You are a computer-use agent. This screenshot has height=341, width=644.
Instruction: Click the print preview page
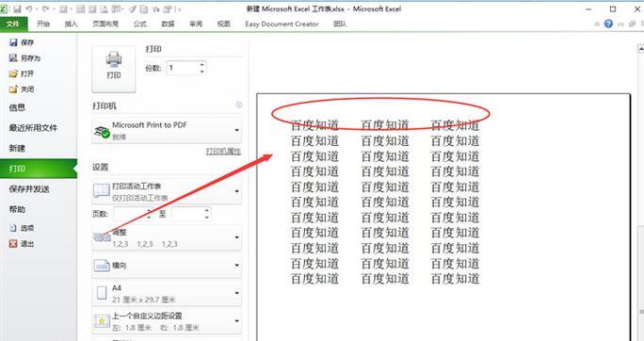point(443,217)
